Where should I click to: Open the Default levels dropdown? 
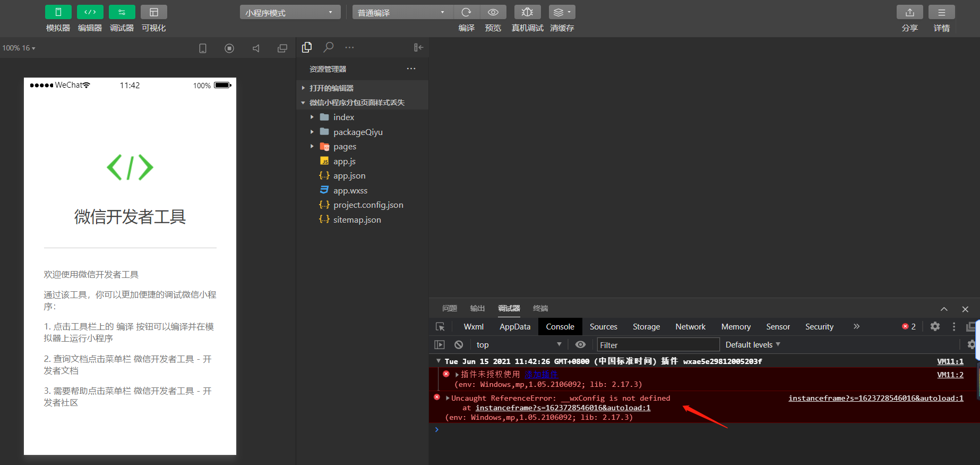pyautogui.click(x=753, y=345)
